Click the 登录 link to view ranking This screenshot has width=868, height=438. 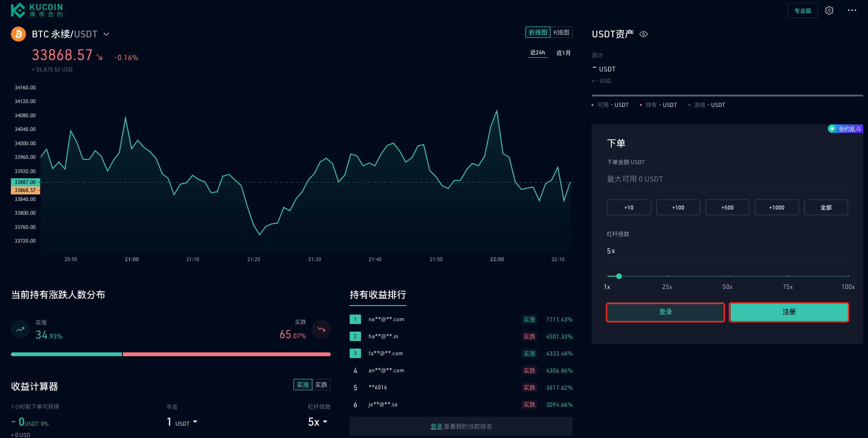click(x=436, y=427)
